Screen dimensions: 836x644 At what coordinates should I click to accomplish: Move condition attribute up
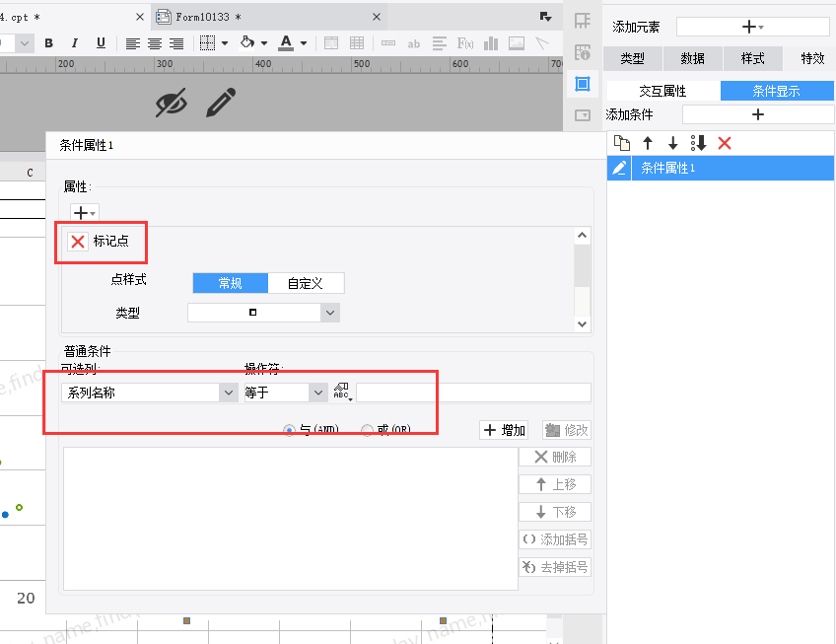[x=648, y=143]
